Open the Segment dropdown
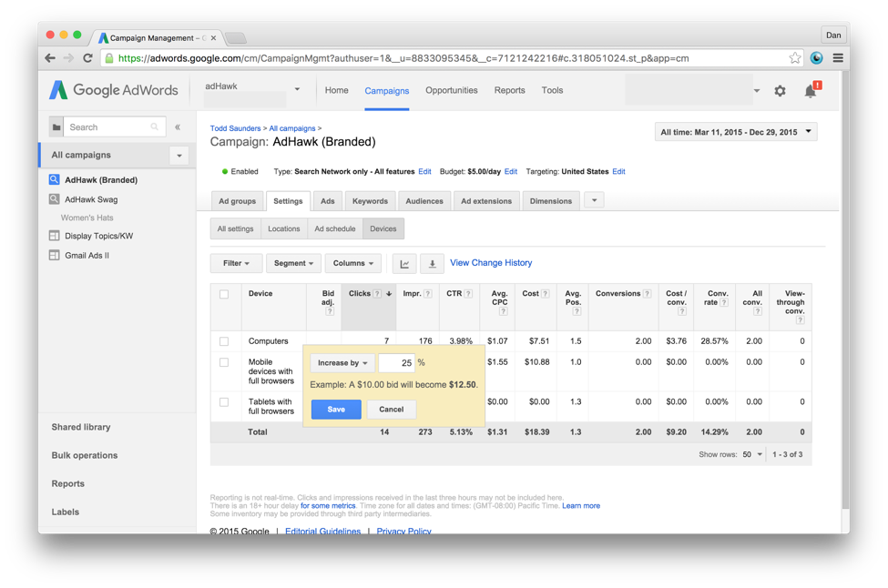 coord(293,263)
